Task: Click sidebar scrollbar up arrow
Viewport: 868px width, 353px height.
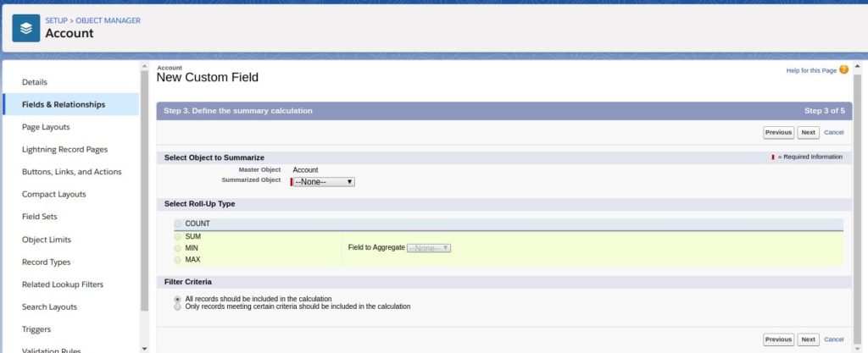Action: pyautogui.click(x=145, y=66)
